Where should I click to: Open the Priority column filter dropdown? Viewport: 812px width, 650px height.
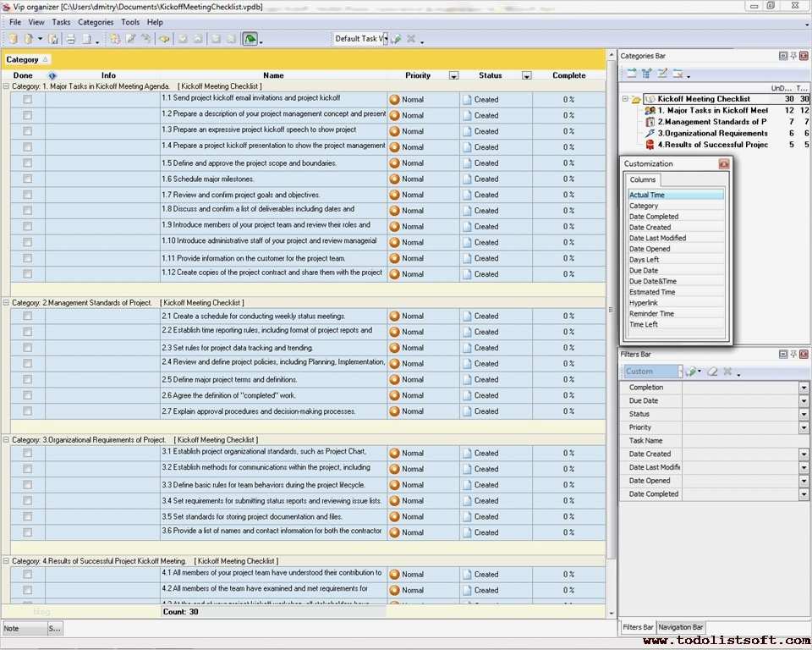point(453,76)
